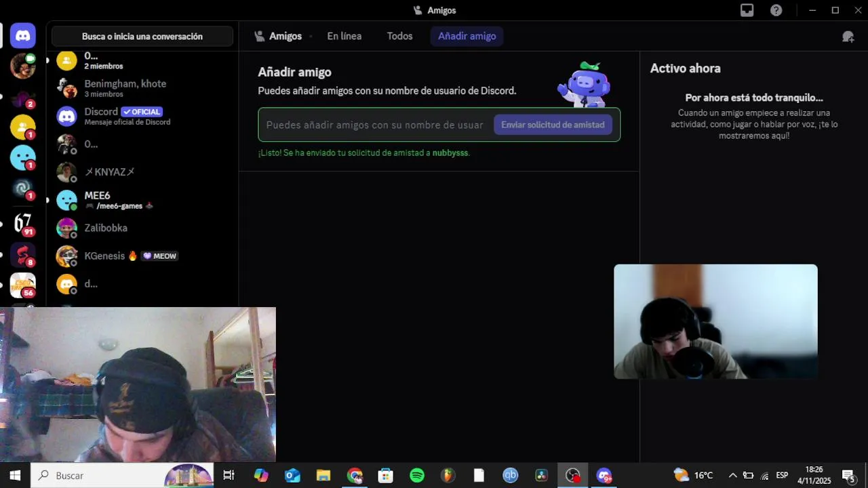868x488 pixels.
Task: Open the MEE6 direct message
Action: click(142, 200)
